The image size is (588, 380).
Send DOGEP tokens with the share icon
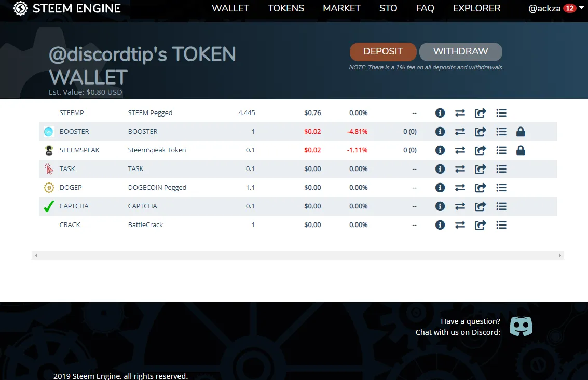(x=481, y=187)
